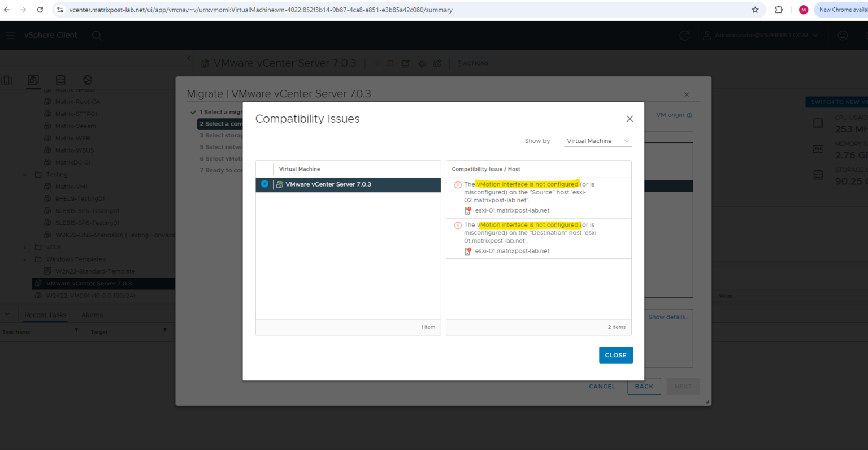Open the feedback smiley icon

pos(843,35)
